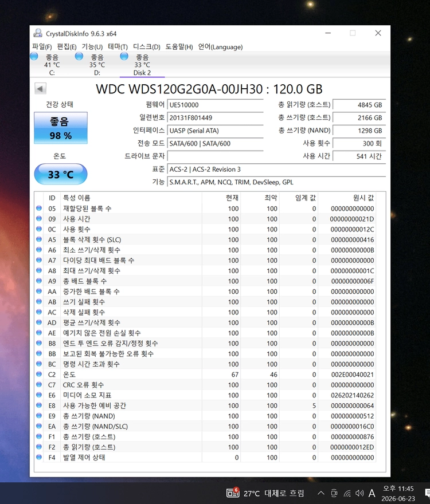Click status dot of attribute 09 row
This screenshot has height=504, width=430.
click(39, 219)
